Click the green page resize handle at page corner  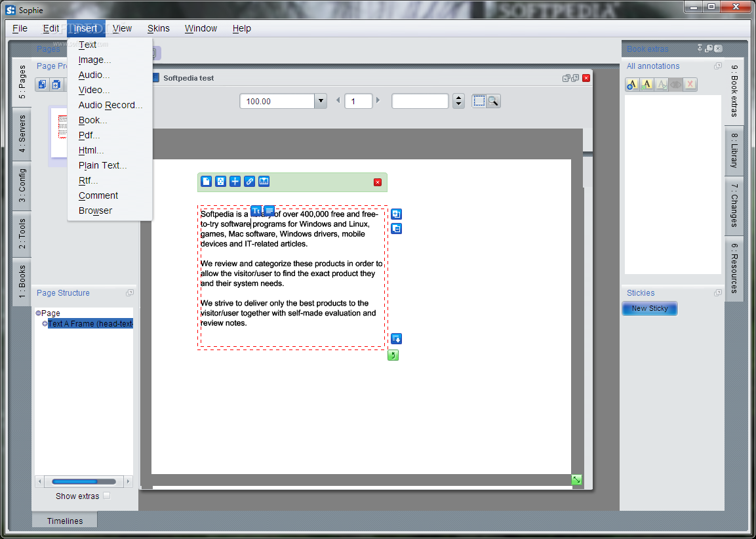[576, 480]
